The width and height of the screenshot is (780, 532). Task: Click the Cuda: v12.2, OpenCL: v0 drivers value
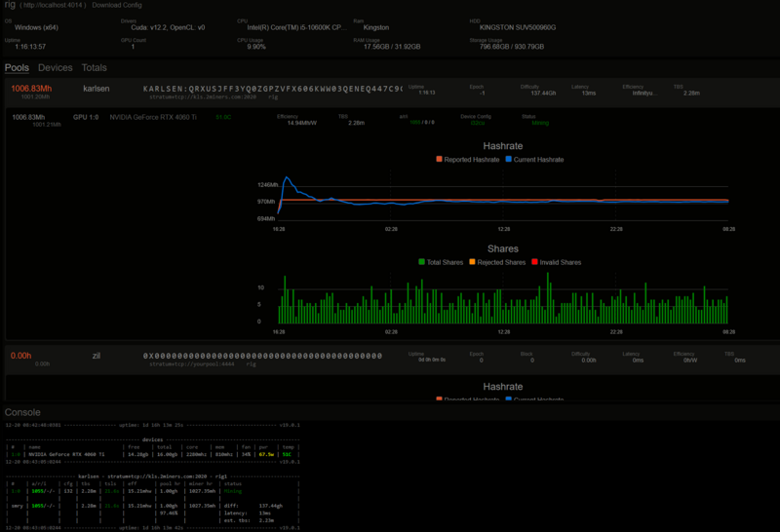168,27
